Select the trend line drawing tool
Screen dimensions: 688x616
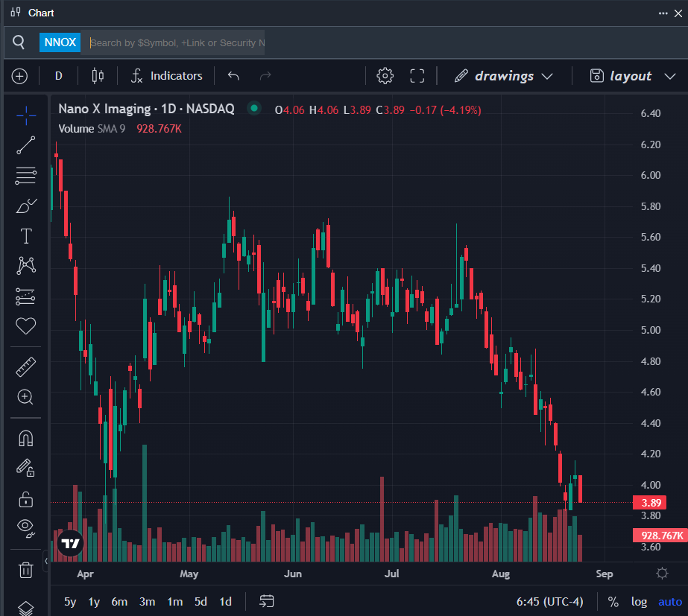click(26, 145)
